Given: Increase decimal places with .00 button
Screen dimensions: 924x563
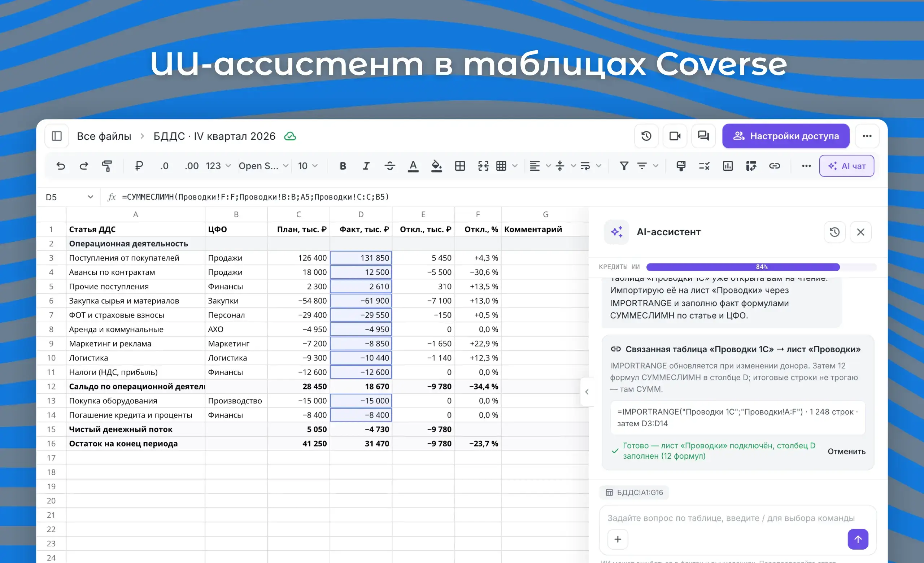Looking at the screenshot, I should [192, 166].
